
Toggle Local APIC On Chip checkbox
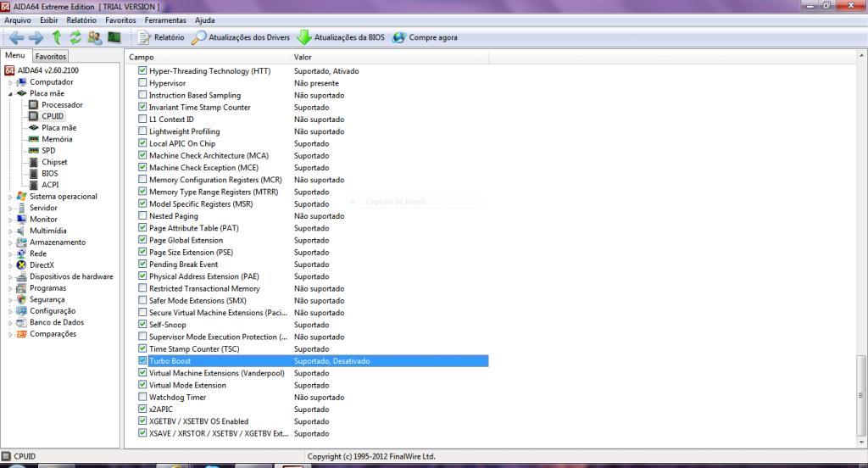[x=142, y=143]
